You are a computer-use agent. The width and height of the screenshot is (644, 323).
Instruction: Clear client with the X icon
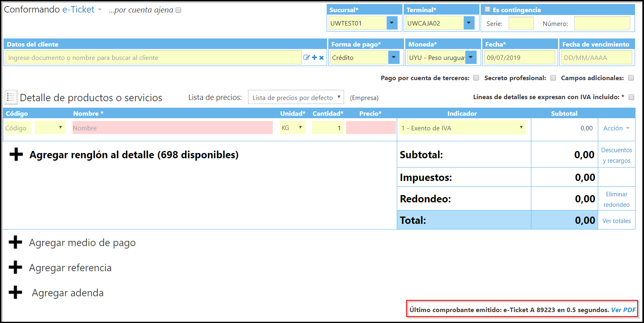[x=321, y=57]
